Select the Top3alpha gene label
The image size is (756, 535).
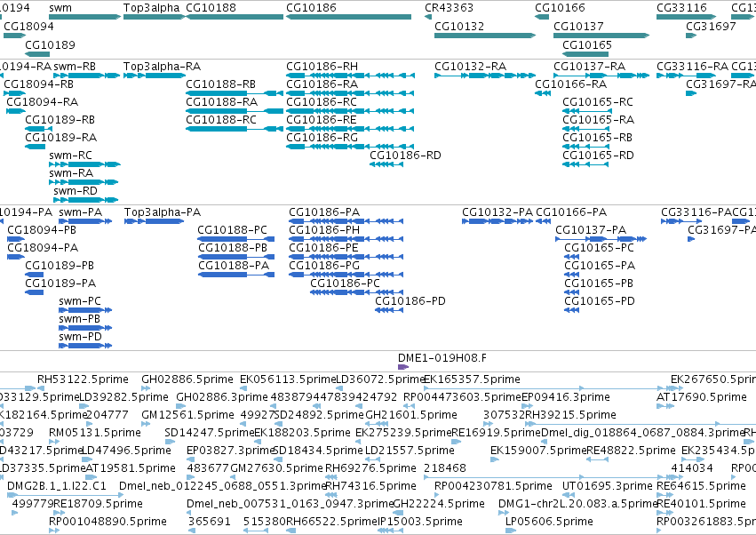click(151, 8)
